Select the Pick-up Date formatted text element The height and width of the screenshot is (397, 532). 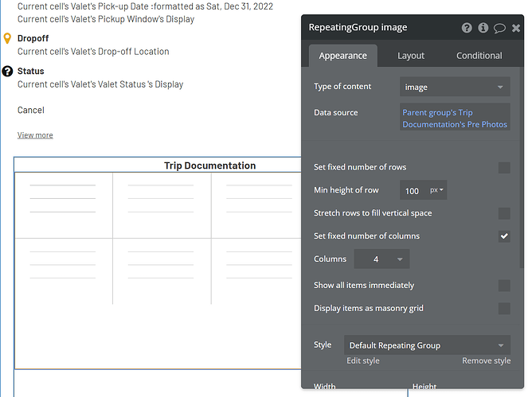coord(145,6)
